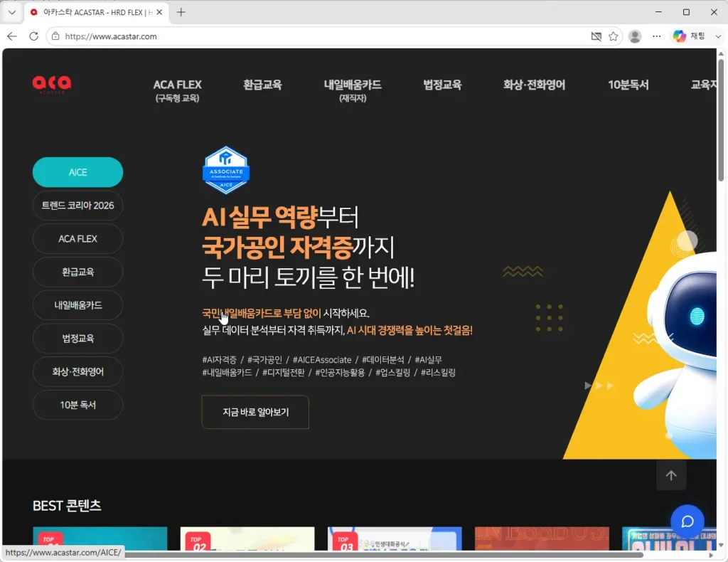
Task: Open ACA FLEX top menu
Action: (177, 90)
